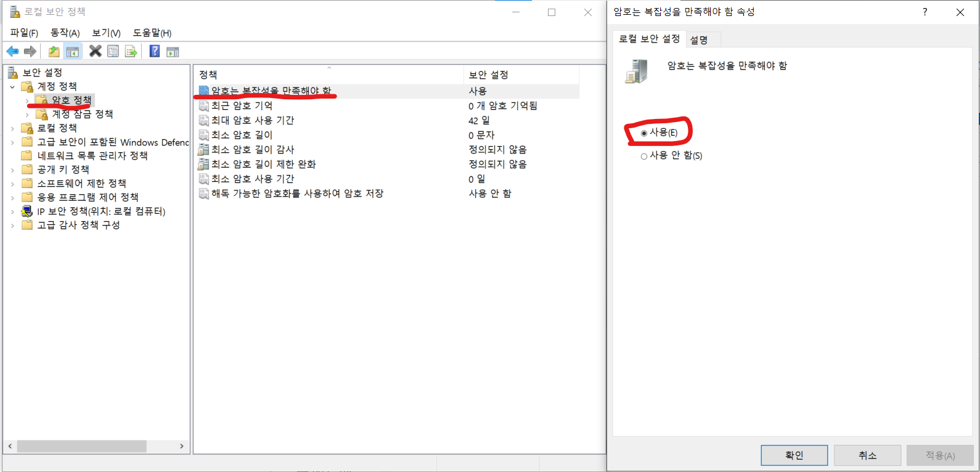Expand the 공개 키 정책 node
The image size is (980, 472).
[12, 170]
